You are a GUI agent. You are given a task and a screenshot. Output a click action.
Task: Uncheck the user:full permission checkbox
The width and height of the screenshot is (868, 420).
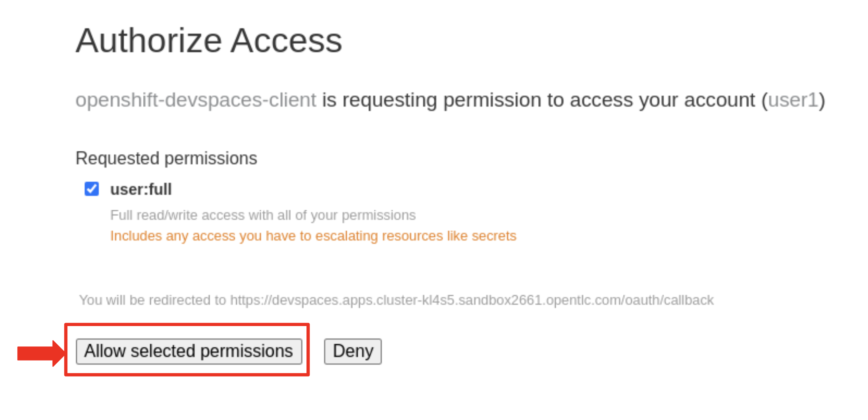92,189
